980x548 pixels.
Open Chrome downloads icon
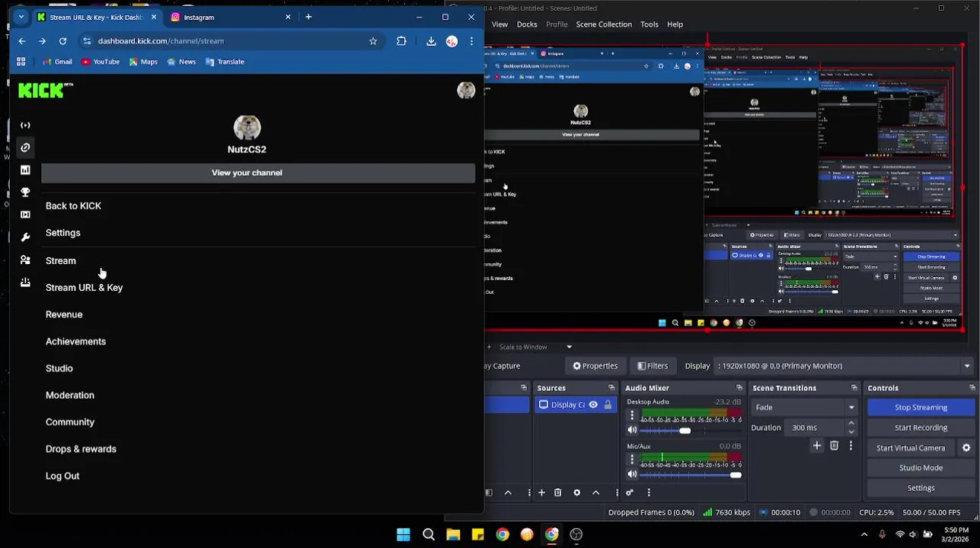(431, 41)
